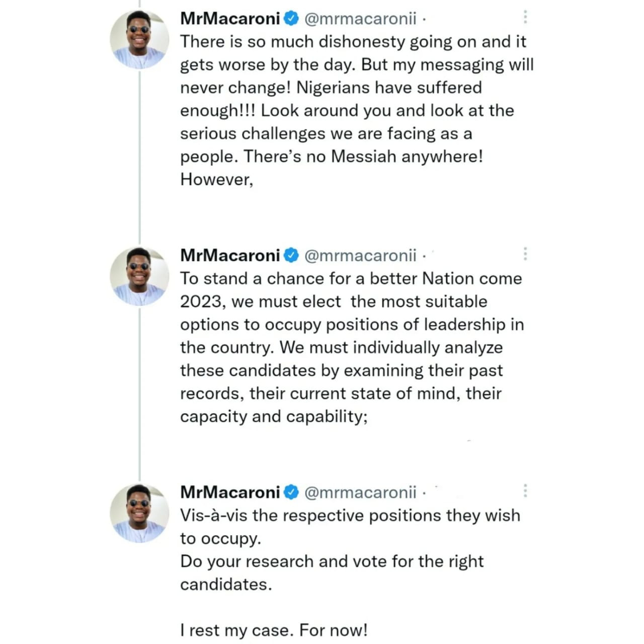
Task: Click verified badge on the second tweet
Action: [292, 256]
